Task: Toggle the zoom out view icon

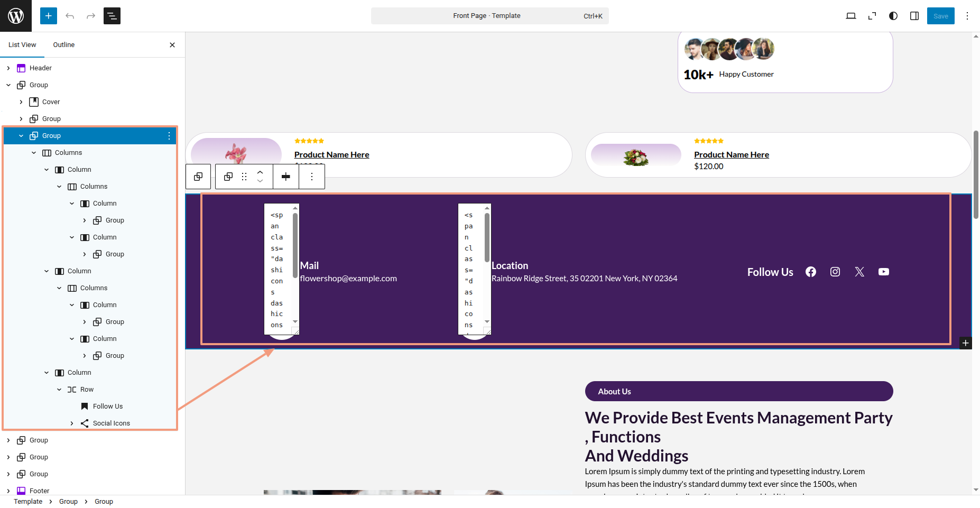Action: tap(872, 16)
